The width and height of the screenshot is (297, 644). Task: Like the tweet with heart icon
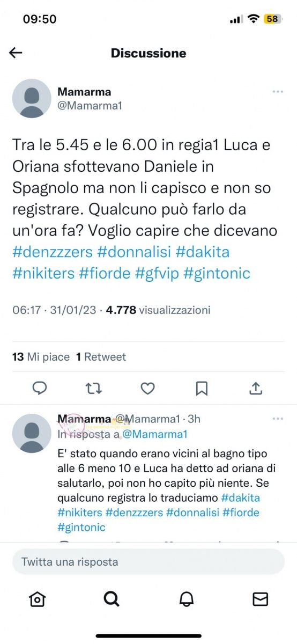point(147,389)
